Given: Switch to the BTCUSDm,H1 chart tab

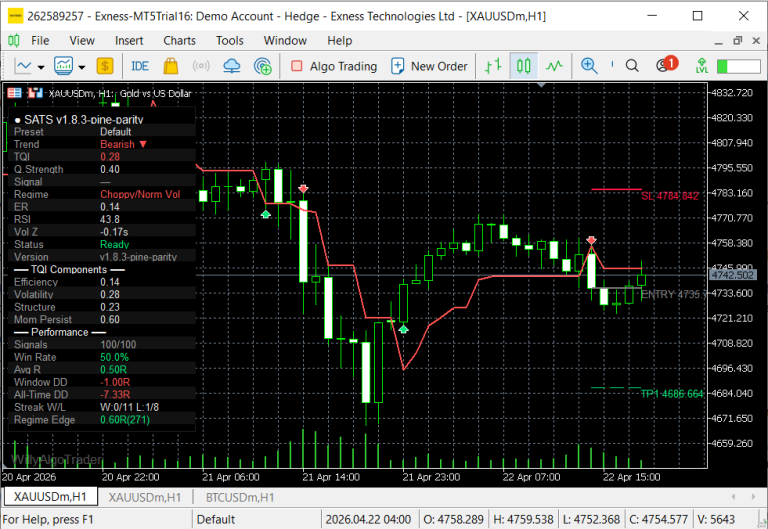Looking at the screenshot, I should click(x=240, y=498).
